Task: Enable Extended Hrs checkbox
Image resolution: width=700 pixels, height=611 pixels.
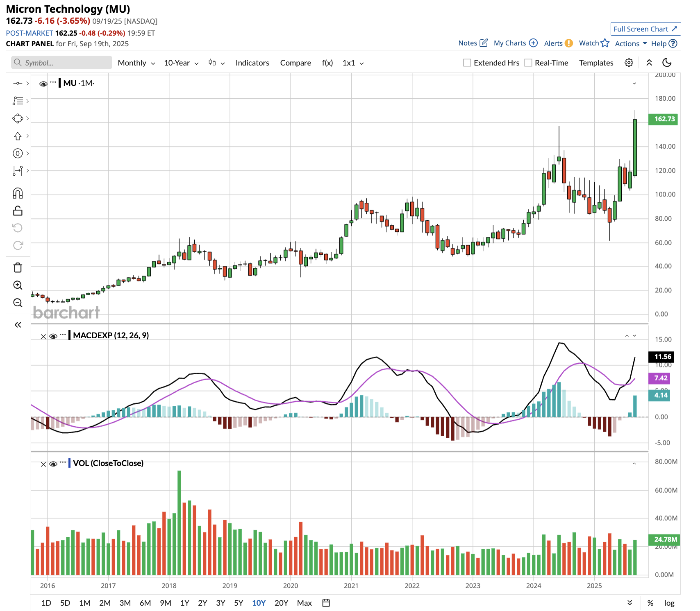Action: tap(467, 63)
